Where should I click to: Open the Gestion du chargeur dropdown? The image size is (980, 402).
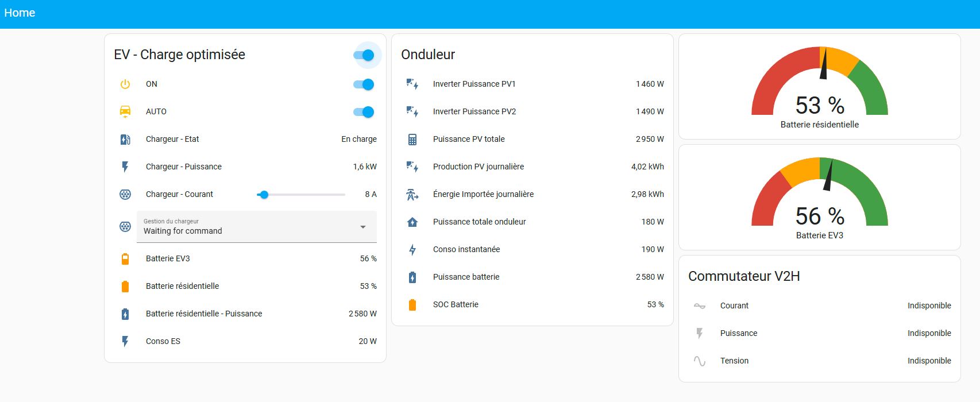tap(257, 227)
